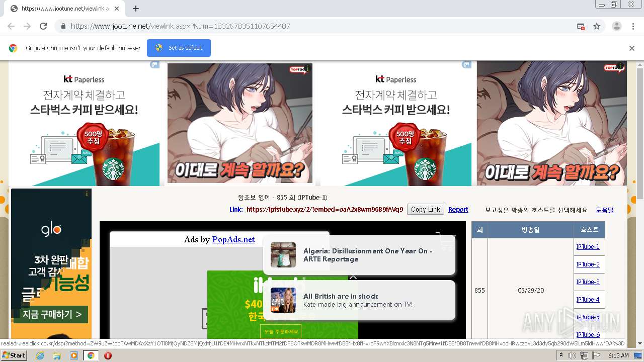This screenshot has height=362, width=644.
Task: Click the address bar URL field
Action: (x=322, y=26)
